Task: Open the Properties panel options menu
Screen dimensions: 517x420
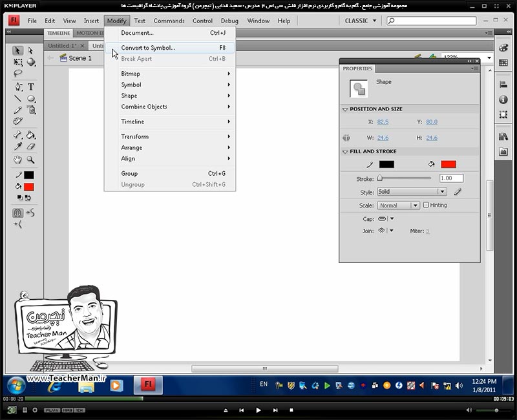Action: click(x=475, y=68)
